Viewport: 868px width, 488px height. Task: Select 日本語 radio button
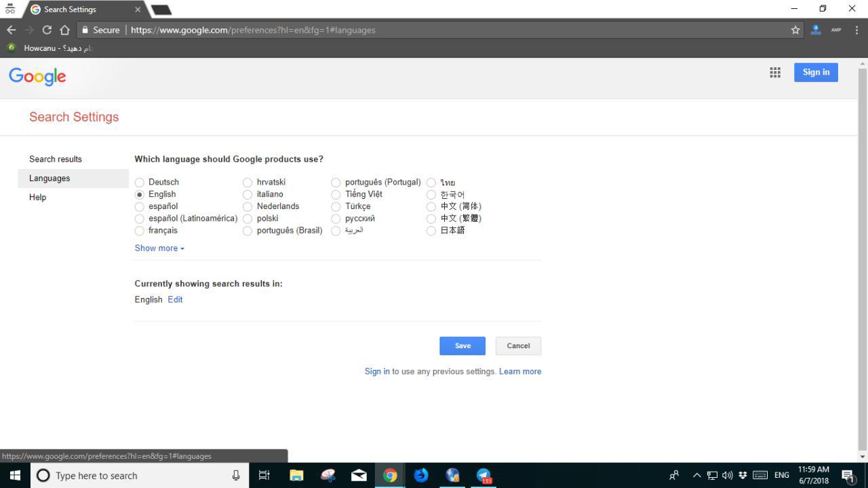coord(431,231)
